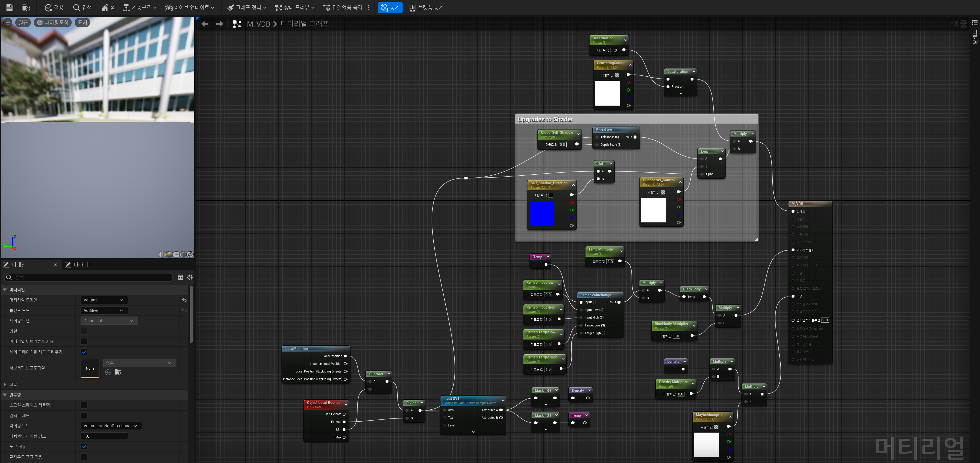This screenshot has width=980, height=463.
Task: Click the graph forward navigation arrow
Action: 220,24
